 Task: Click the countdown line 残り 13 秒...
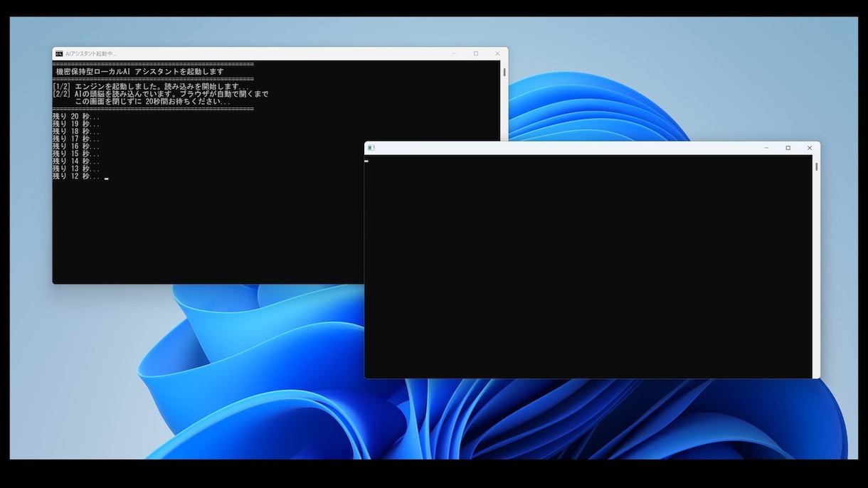click(76, 169)
